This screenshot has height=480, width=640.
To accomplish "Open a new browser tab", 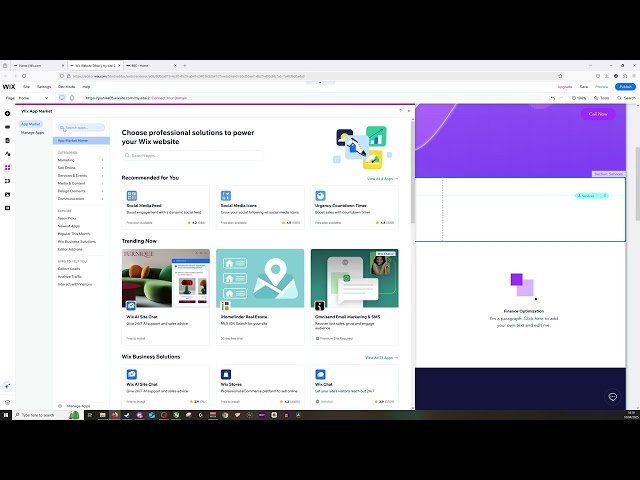I will [x=185, y=65].
